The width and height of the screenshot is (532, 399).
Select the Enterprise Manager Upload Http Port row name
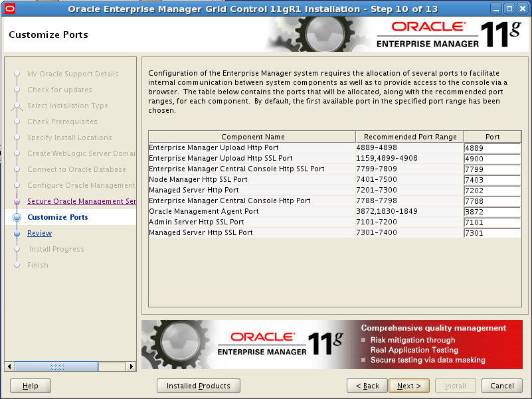pos(213,147)
